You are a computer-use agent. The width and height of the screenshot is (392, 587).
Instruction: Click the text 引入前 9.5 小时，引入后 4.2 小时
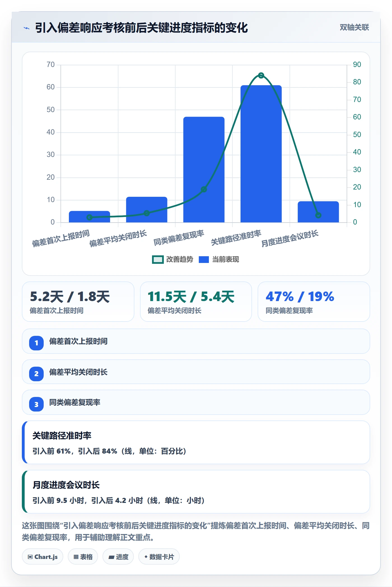pyautogui.click(x=88, y=500)
